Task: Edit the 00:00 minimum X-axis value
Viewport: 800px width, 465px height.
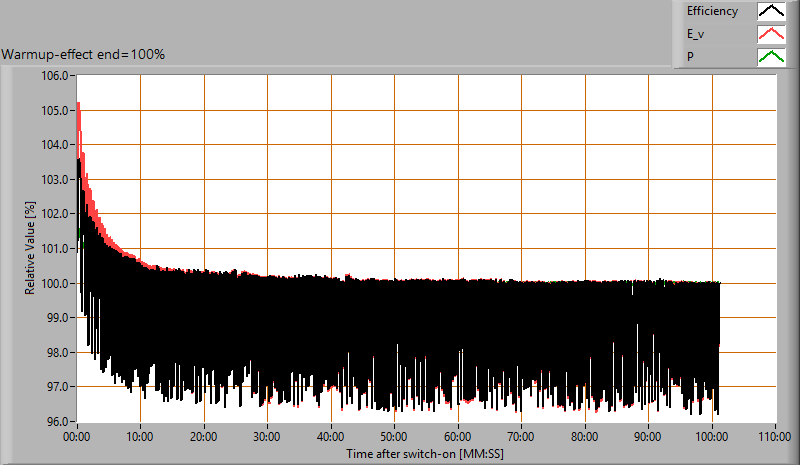Action: (x=77, y=436)
